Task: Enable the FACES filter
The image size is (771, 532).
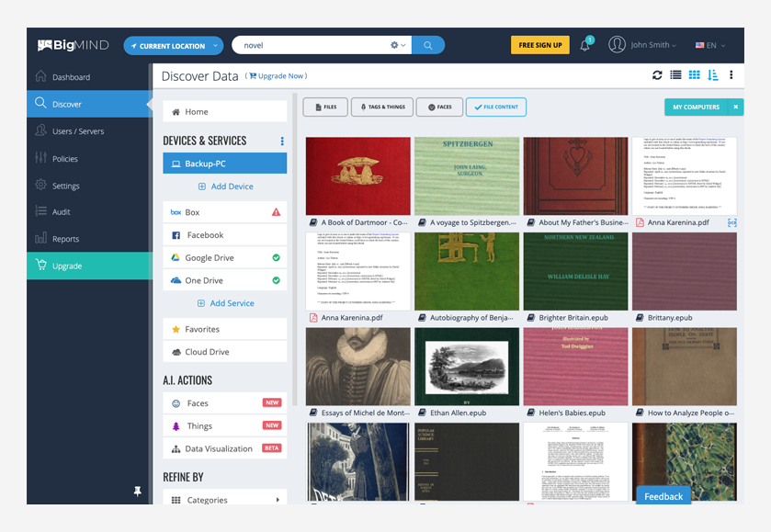Action: tap(439, 107)
